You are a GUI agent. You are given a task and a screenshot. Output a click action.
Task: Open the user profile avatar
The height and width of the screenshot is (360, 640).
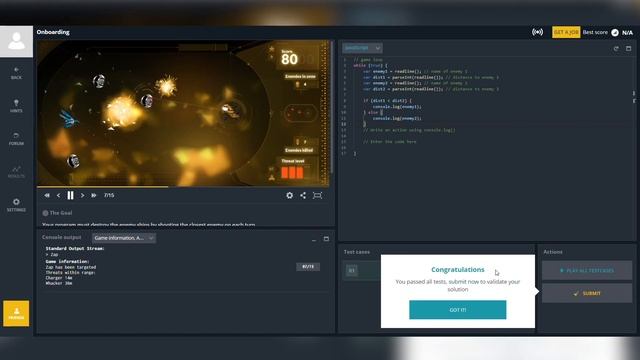pos(16,42)
